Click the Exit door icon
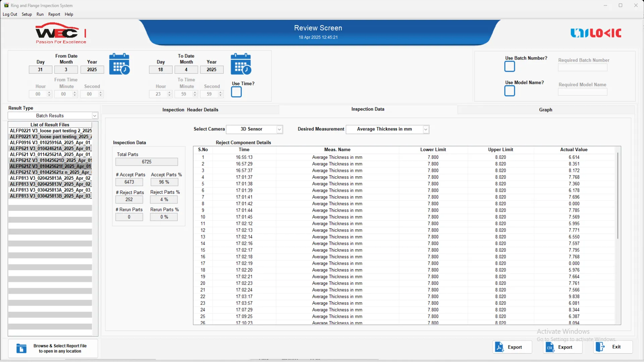644x362 pixels. (x=600, y=347)
